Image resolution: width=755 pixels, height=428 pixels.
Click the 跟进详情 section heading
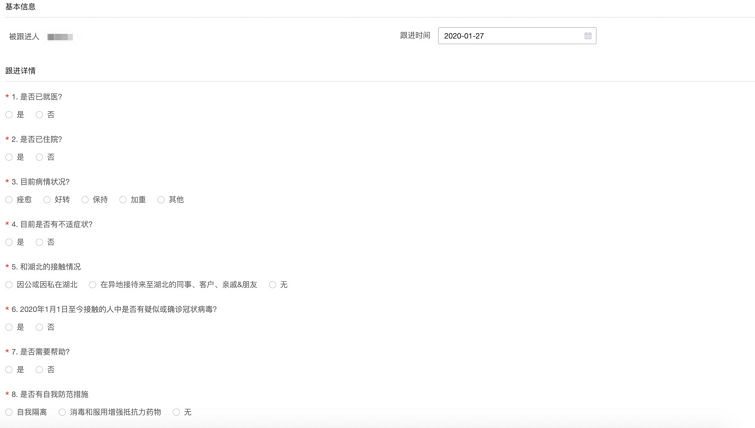pyautogui.click(x=20, y=71)
